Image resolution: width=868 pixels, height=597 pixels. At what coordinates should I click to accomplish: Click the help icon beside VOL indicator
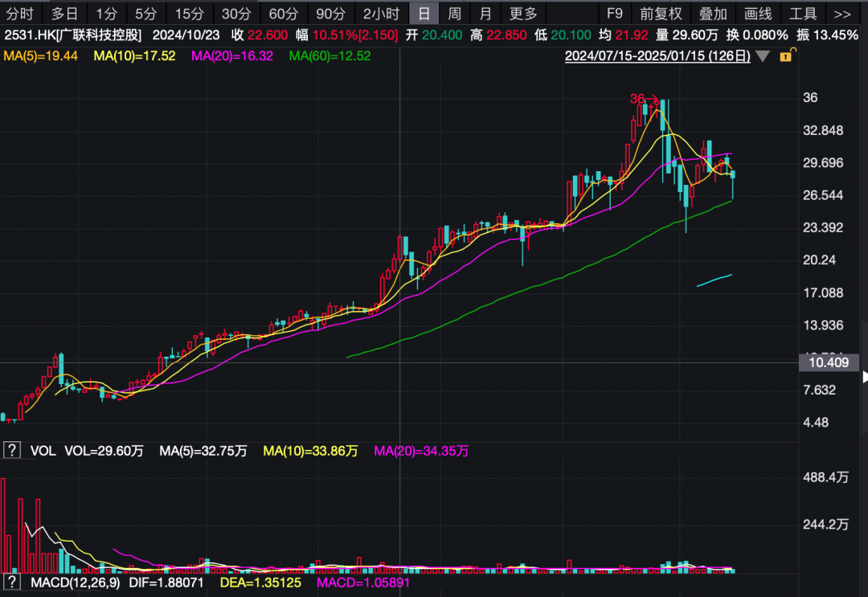(x=12, y=451)
